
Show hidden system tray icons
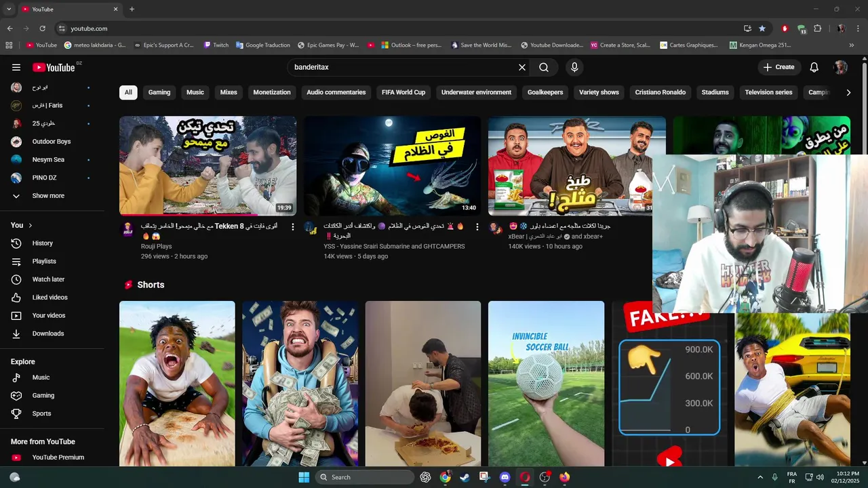(759, 477)
